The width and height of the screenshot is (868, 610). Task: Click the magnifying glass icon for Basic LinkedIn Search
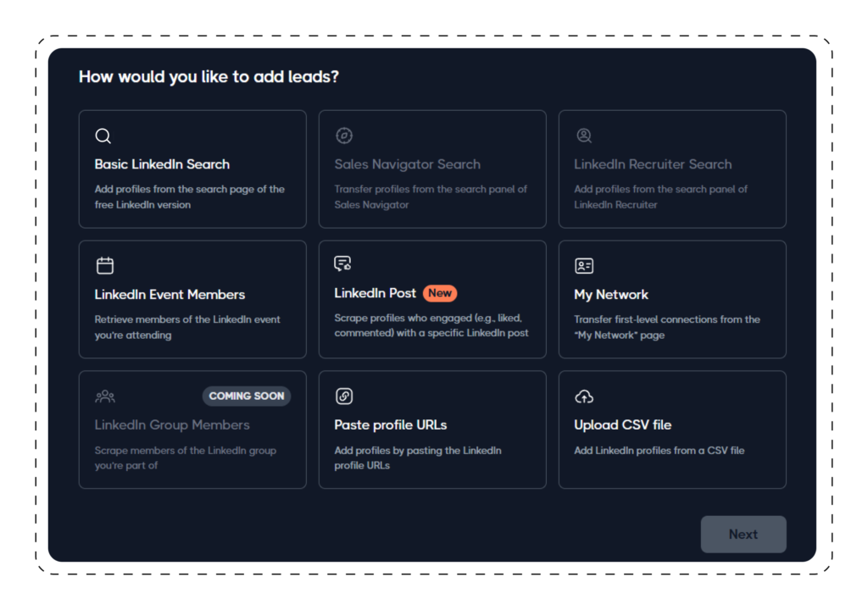coord(103,136)
